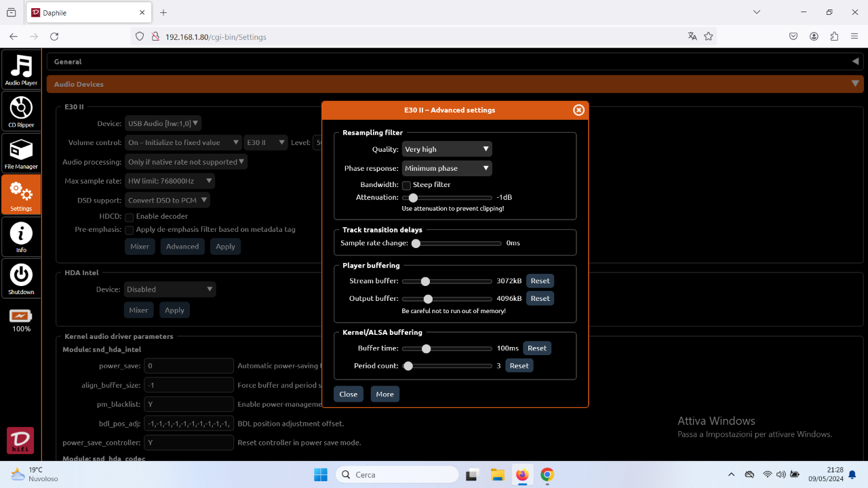Screen dimensions: 868x488
Task: Adjust the Output buffer slider
Action: point(447,299)
